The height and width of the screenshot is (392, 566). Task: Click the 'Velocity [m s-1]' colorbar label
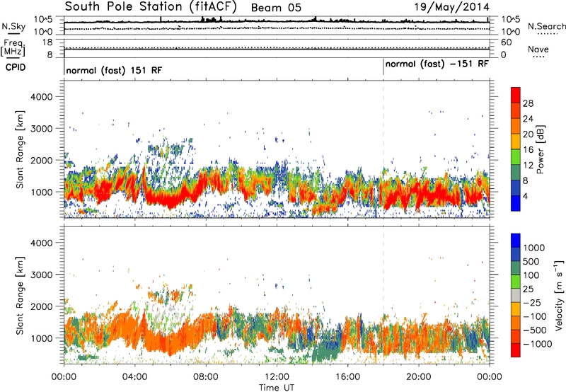[559, 295]
